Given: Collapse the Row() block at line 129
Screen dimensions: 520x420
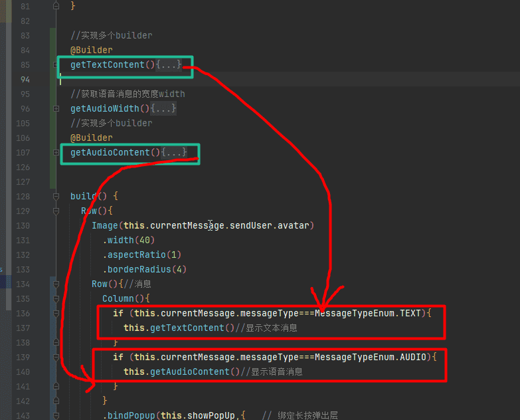Looking at the screenshot, I should 56,211.
